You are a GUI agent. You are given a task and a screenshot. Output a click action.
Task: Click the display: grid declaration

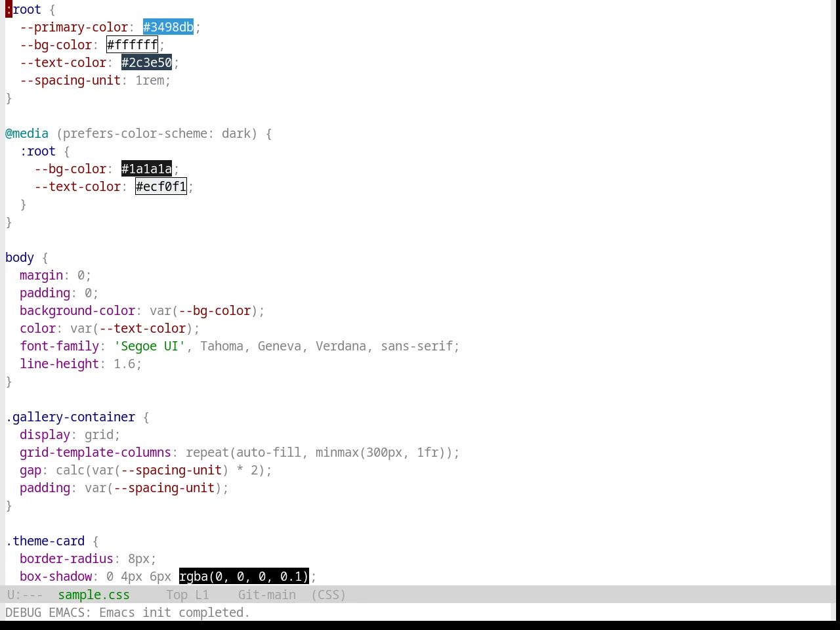pos(70,434)
